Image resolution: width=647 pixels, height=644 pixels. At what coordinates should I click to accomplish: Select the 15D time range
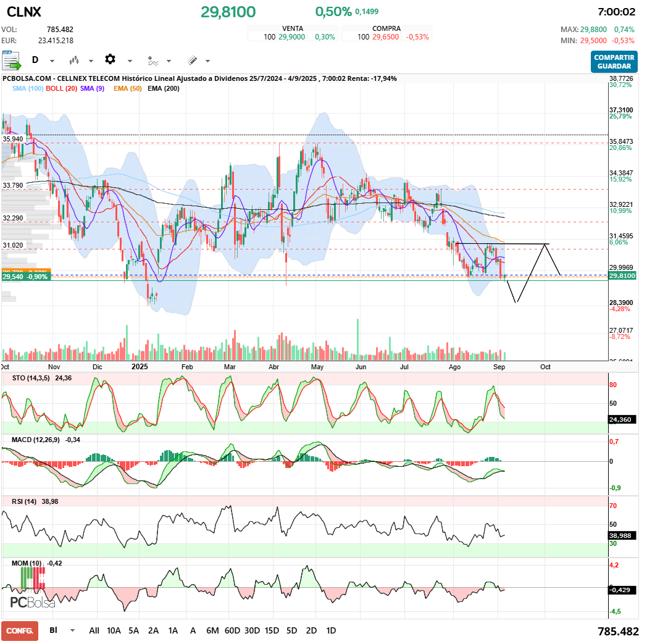(x=272, y=630)
